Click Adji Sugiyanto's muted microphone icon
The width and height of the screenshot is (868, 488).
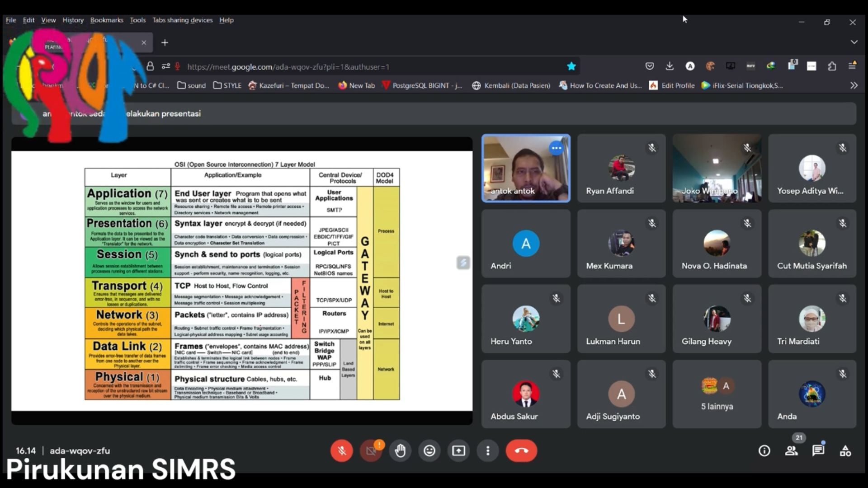(651, 374)
